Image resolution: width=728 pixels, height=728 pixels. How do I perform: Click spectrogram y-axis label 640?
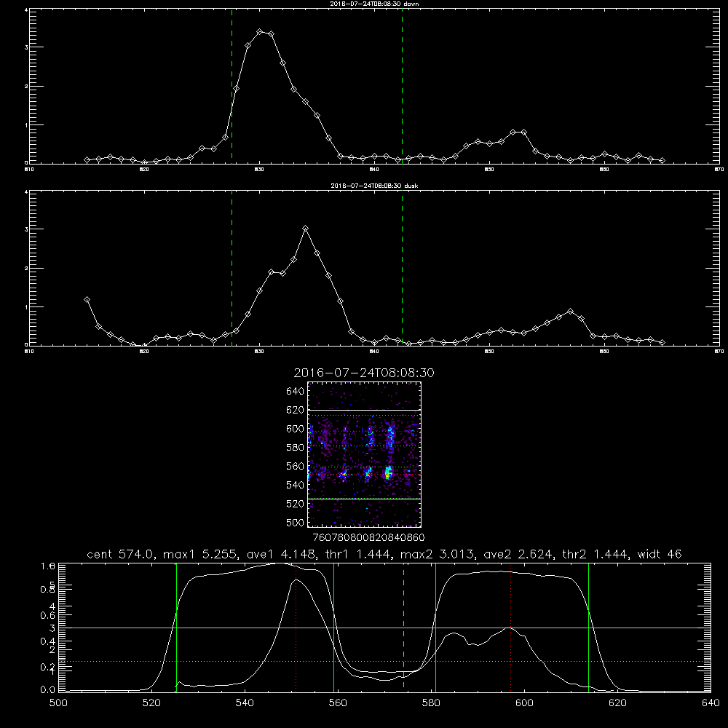pyautogui.click(x=295, y=392)
